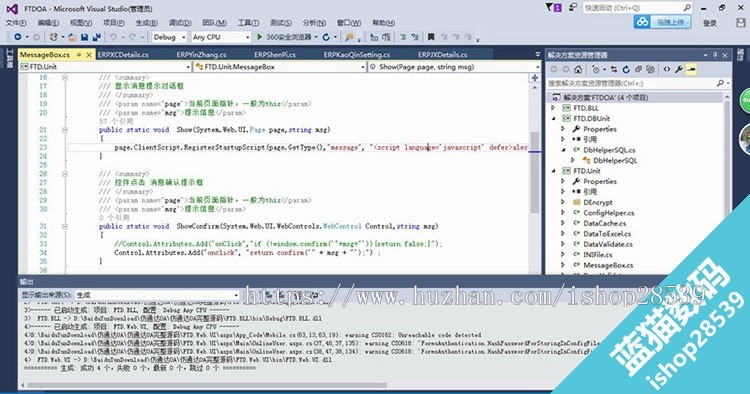Click Solution Explorer refresh icon
Viewport: 750px width, 394px height.
[x=626, y=70]
